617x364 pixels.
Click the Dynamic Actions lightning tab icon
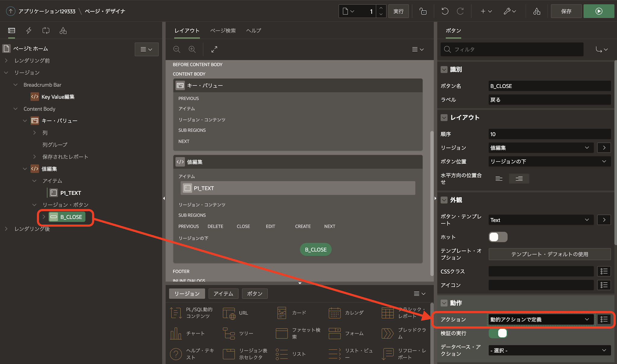(29, 30)
